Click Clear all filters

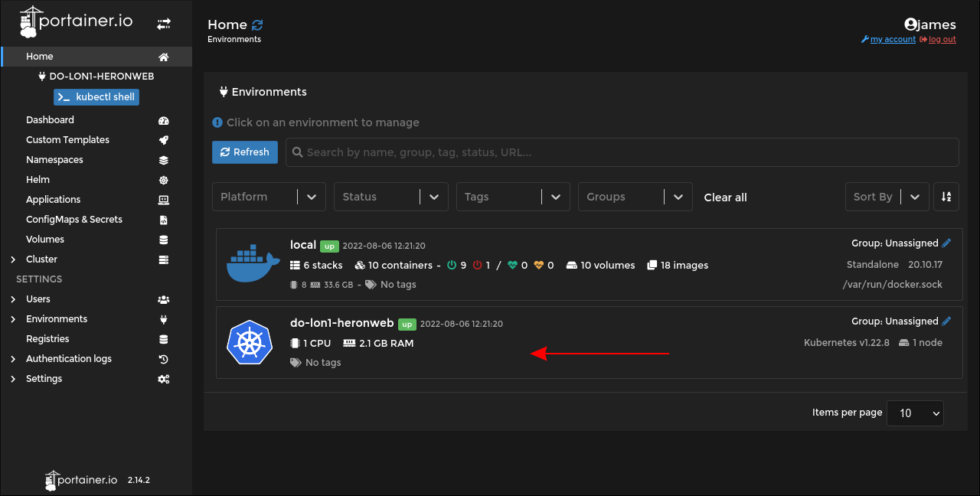pyautogui.click(x=725, y=197)
